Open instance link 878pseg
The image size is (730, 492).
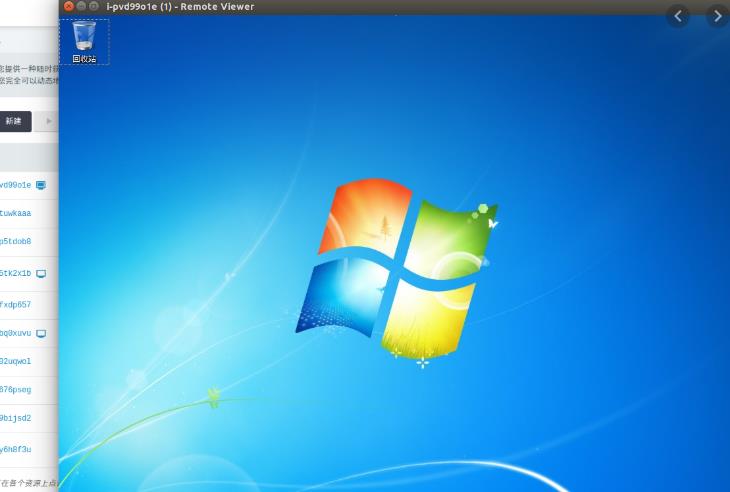pyautogui.click(x=15, y=390)
